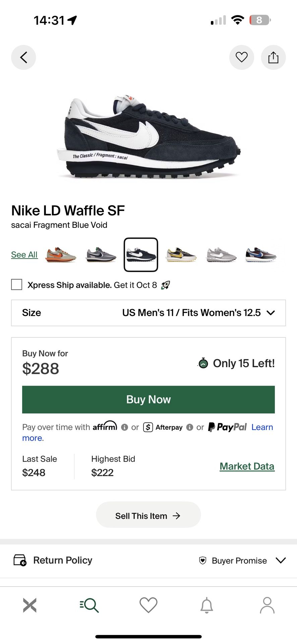The image size is (297, 644).
Task: Open the StockX home tab
Action: point(30,605)
